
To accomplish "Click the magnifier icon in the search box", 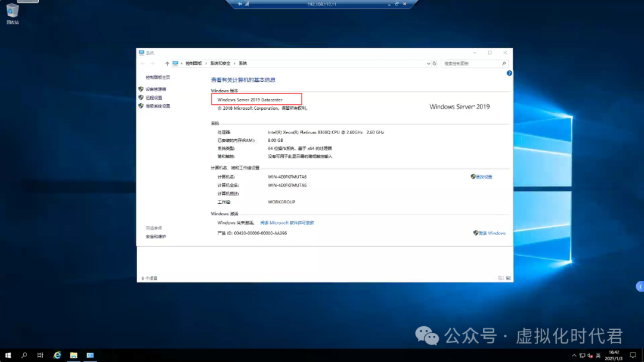I will click(504, 64).
